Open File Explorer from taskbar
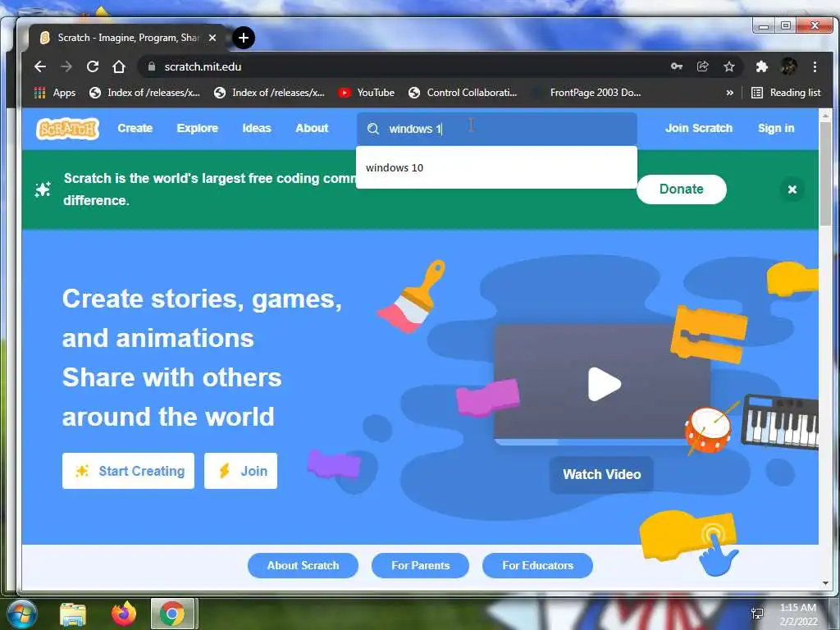Viewport: 840px width, 630px height. click(73, 614)
